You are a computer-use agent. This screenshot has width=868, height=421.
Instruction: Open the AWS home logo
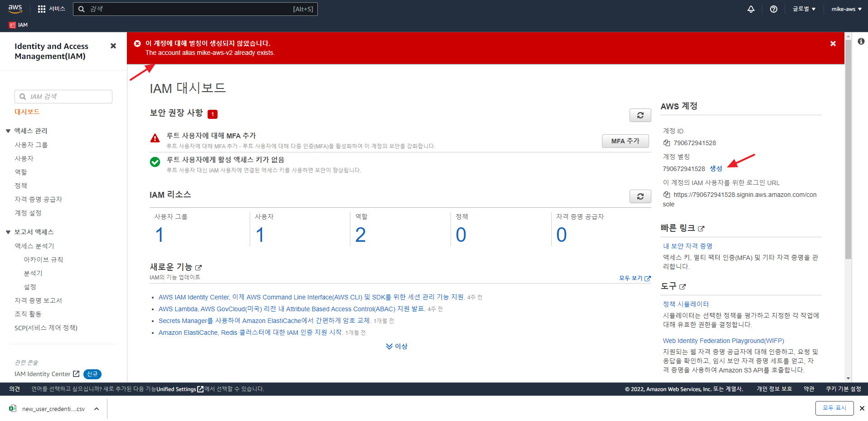pos(15,9)
